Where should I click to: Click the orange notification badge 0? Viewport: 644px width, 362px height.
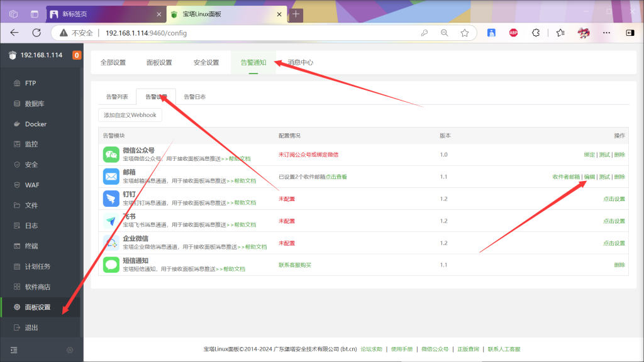point(76,55)
